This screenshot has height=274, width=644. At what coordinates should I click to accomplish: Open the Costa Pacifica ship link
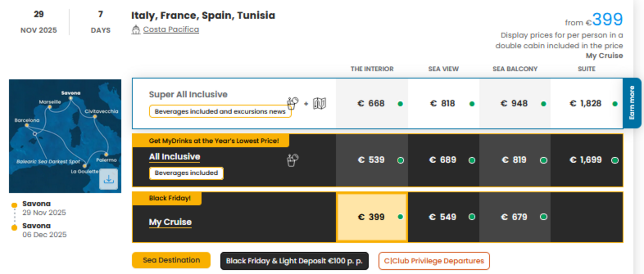tap(171, 29)
